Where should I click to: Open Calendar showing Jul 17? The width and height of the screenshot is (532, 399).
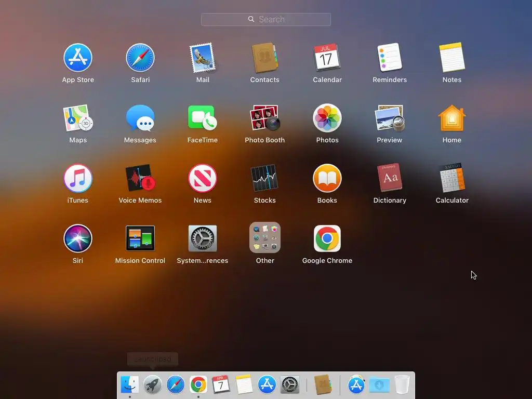327,57
